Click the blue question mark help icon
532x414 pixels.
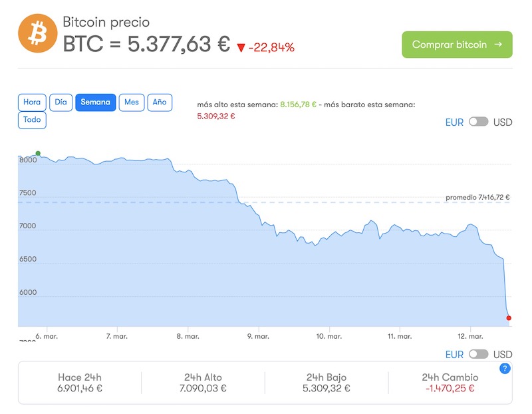pyautogui.click(x=504, y=369)
